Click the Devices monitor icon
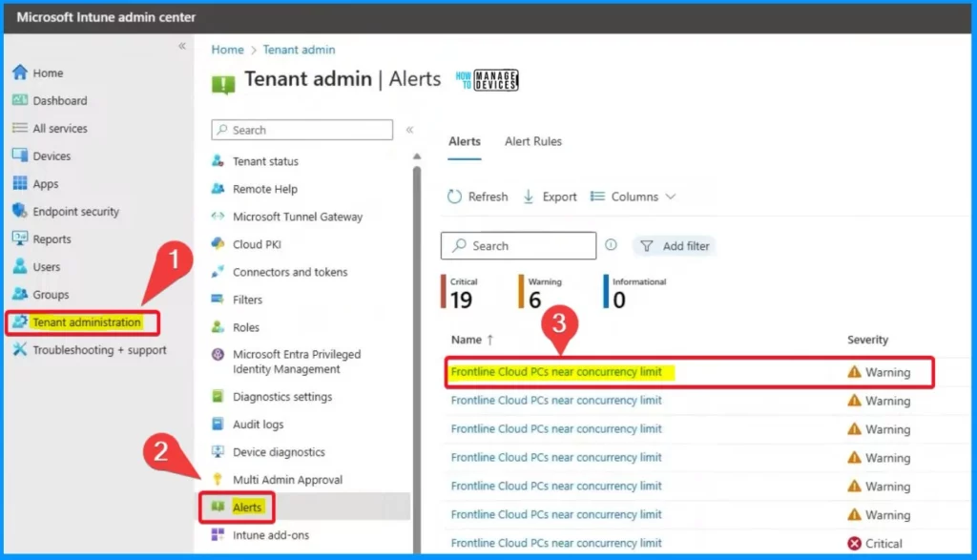Viewport: 977px width, 560px height. [20, 156]
